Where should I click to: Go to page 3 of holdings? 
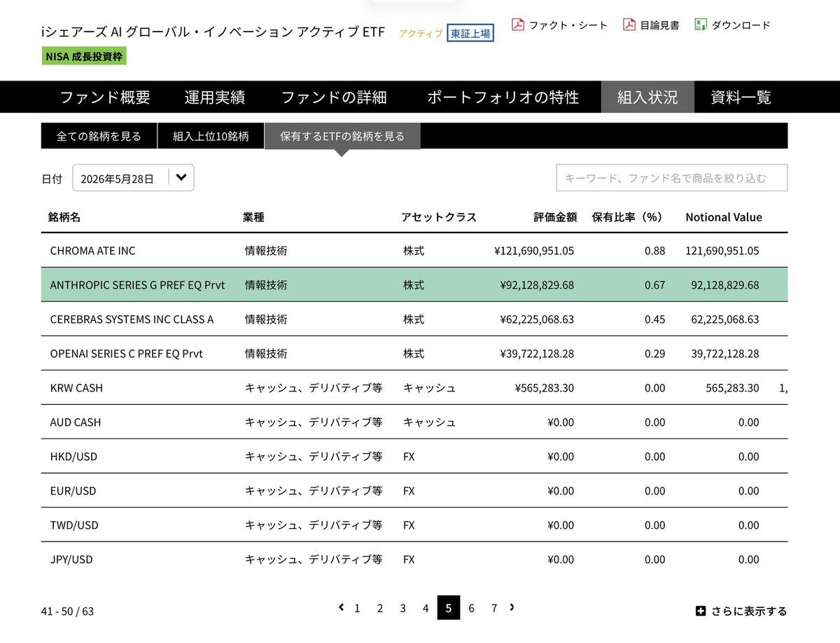click(x=402, y=608)
